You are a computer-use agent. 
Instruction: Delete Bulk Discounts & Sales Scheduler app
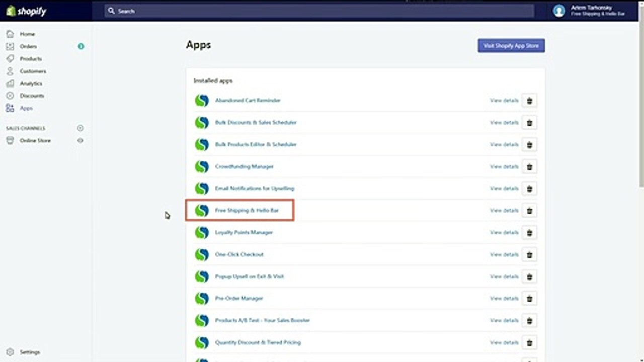(529, 123)
